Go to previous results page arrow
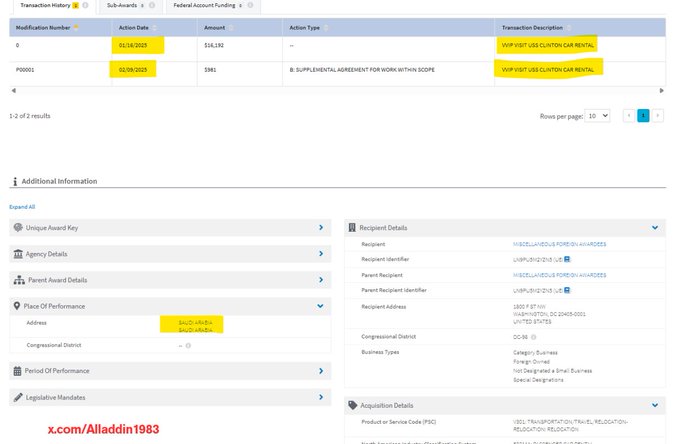The width and height of the screenshot is (680, 444). tap(629, 116)
